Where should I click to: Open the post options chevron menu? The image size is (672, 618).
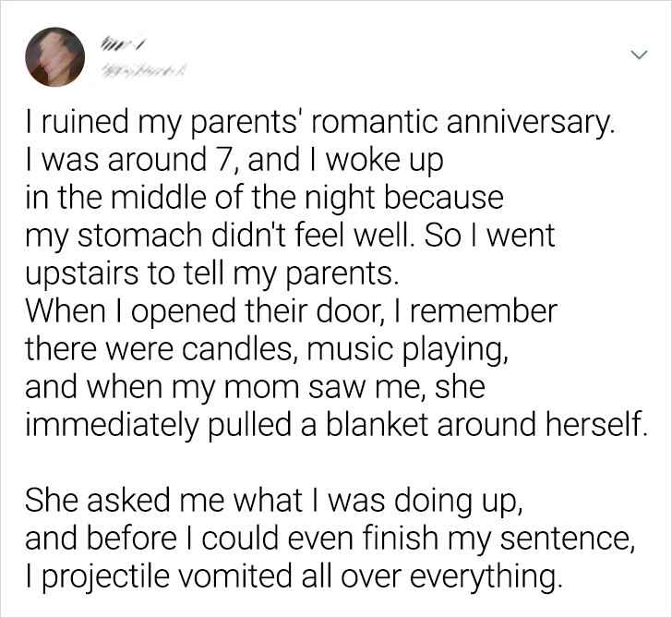pos(637,56)
